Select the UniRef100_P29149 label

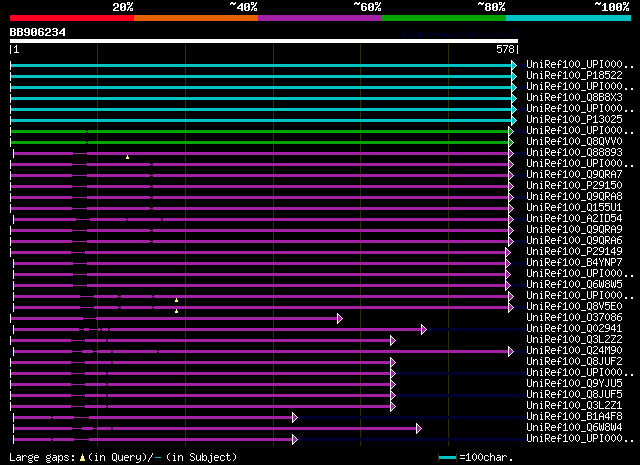coord(574,252)
